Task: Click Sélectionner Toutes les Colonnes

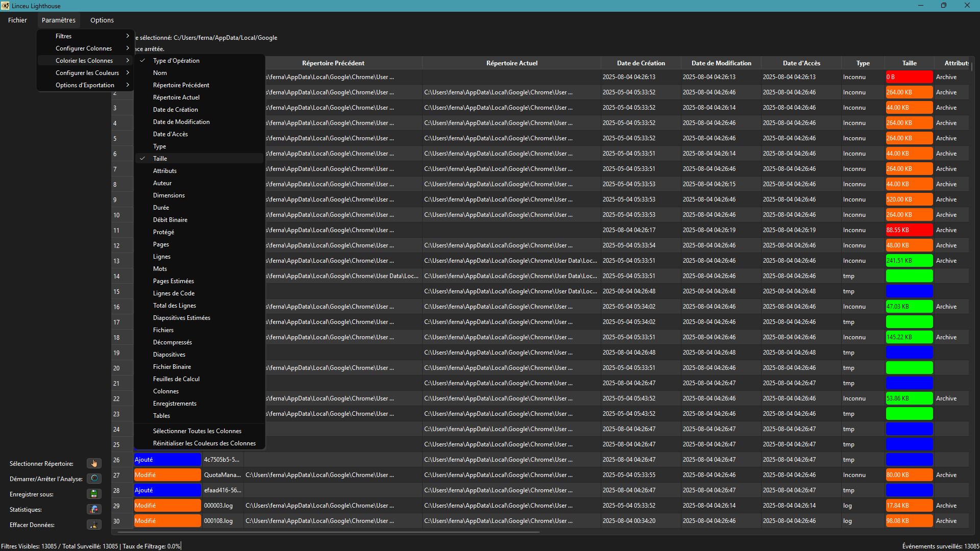Action: (x=197, y=431)
